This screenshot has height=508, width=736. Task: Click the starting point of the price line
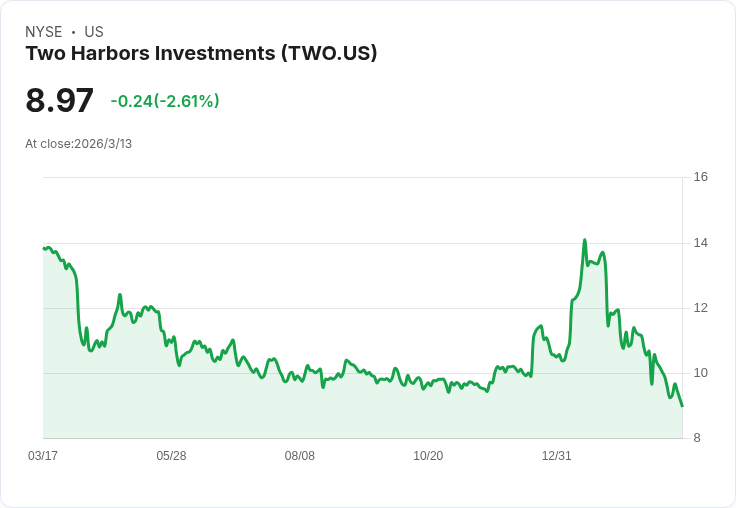click(44, 248)
